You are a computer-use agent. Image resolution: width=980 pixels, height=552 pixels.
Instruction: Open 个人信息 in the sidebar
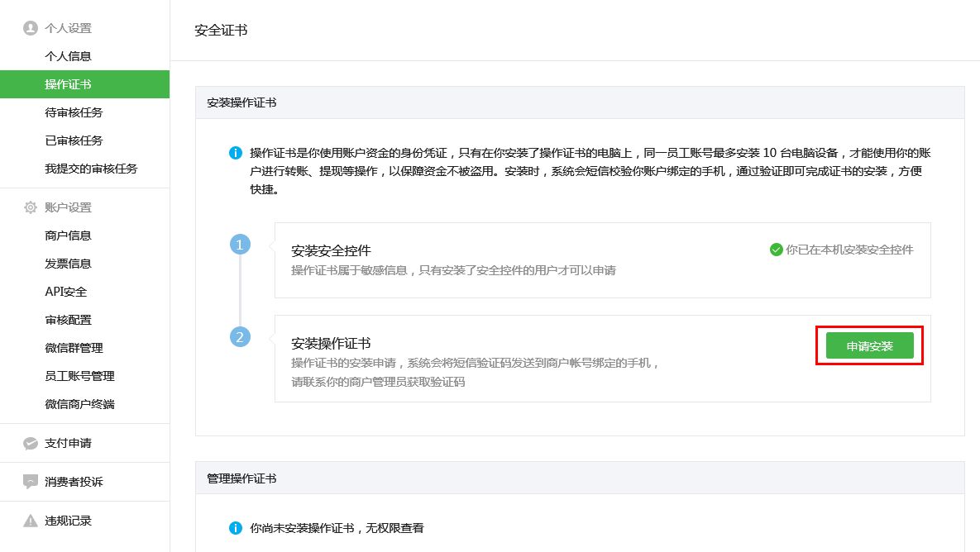[68, 56]
